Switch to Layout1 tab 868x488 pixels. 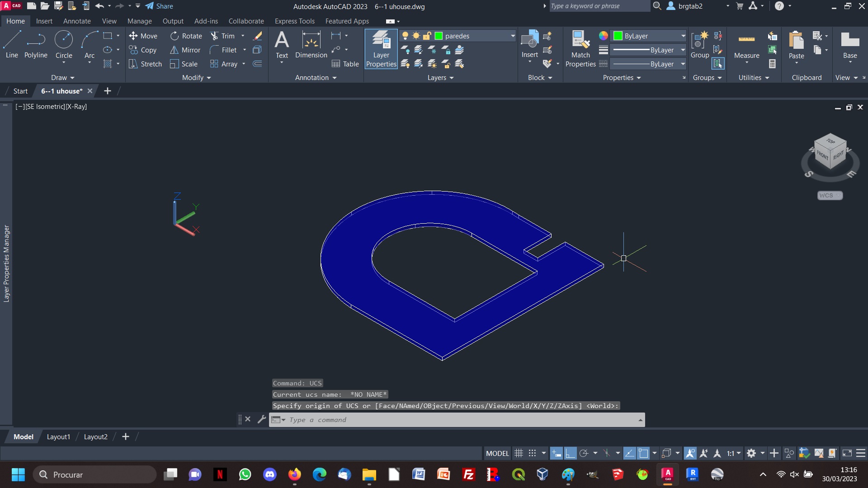(x=58, y=436)
